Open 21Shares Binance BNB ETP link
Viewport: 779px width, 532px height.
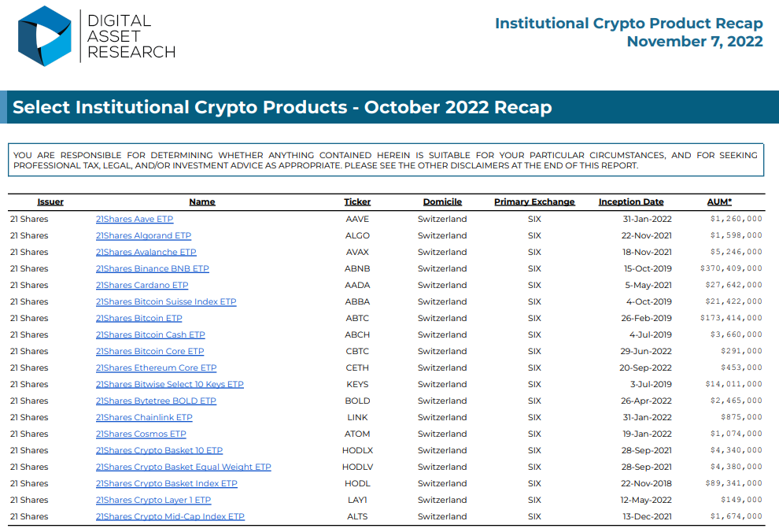click(x=152, y=268)
